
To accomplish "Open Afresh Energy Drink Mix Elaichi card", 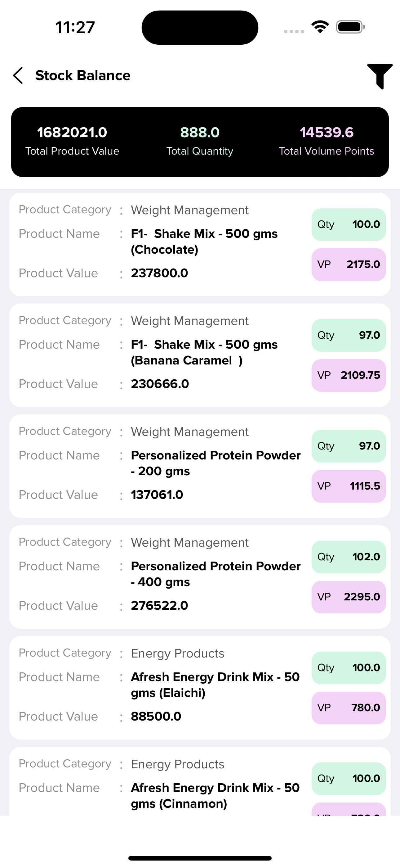I will click(200, 688).
